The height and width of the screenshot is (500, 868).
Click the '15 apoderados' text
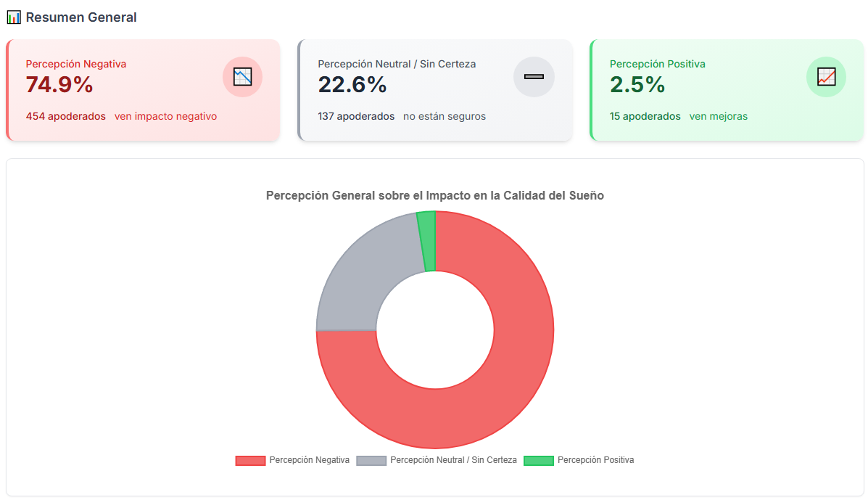[x=645, y=116]
